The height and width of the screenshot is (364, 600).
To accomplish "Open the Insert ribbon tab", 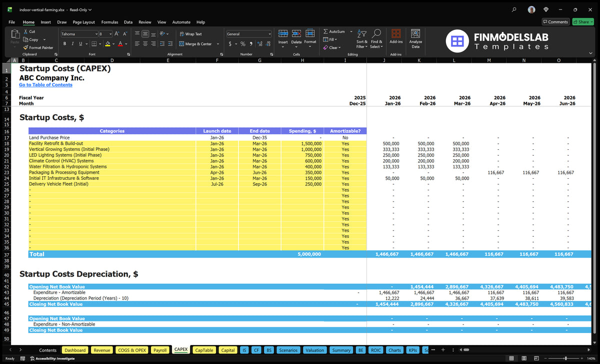I will click(45, 22).
